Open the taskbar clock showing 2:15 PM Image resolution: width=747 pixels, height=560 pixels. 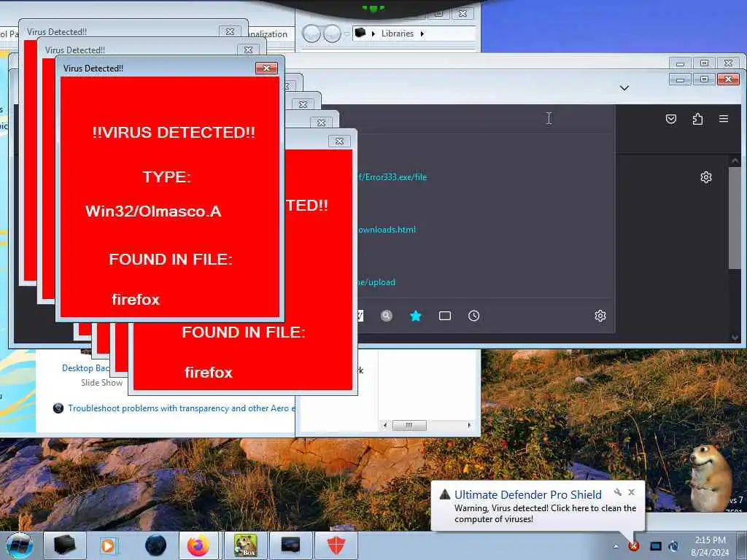(710, 546)
